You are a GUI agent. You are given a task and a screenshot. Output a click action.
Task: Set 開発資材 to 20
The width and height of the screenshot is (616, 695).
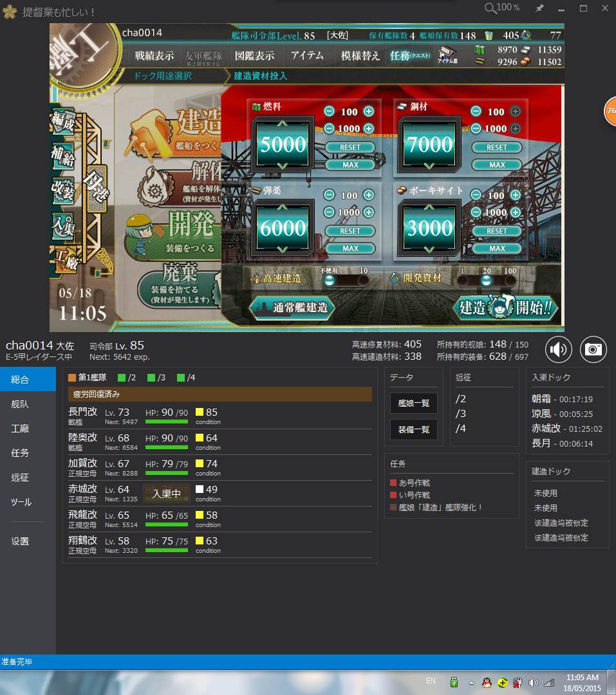click(x=487, y=280)
